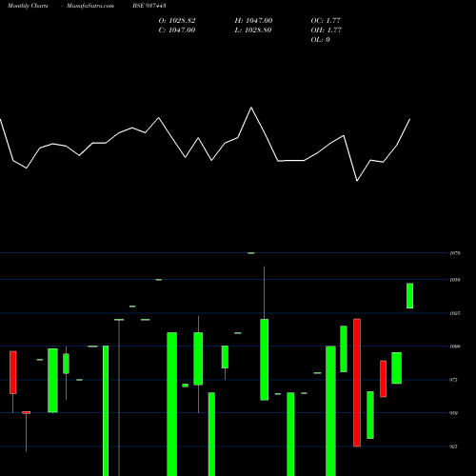Click the tall red candle spanning 925 to 1025
The width and height of the screenshot is (476, 476).
tap(357, 383)
